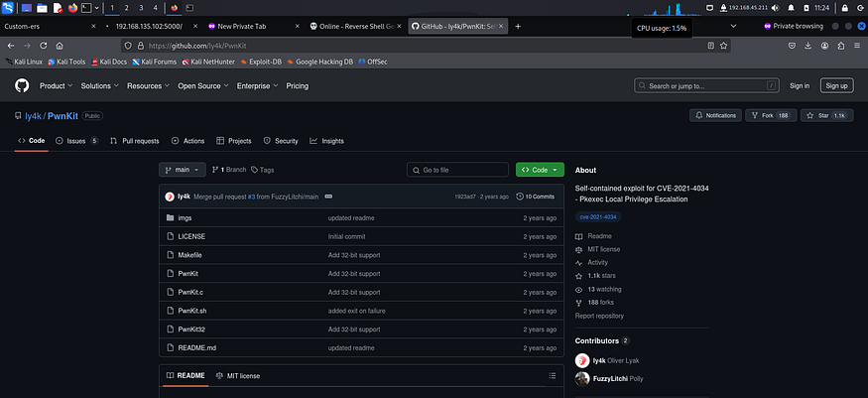Expand the Open Source dropdown menu

[x=203, y=85]
